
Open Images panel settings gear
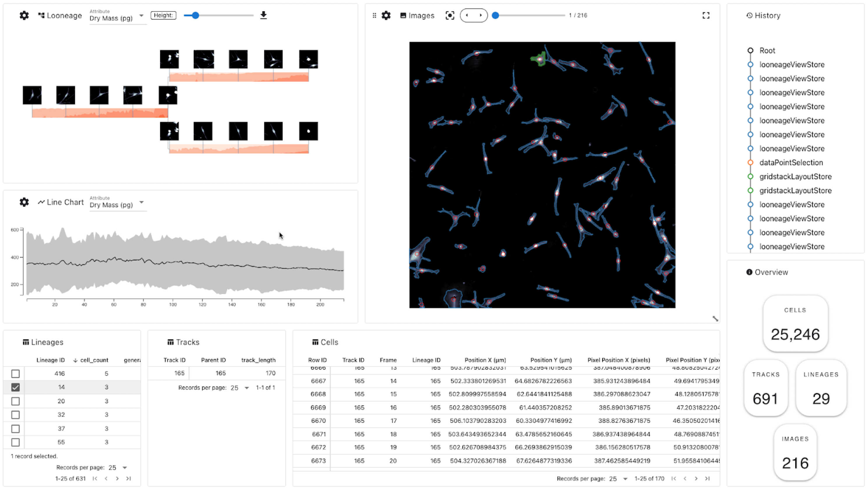tap(386, 15)
